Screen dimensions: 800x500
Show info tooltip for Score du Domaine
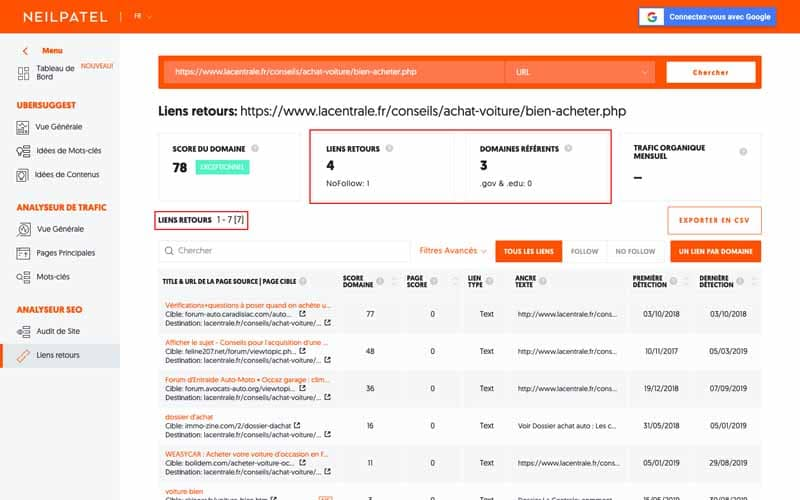(x=255, y=148)
